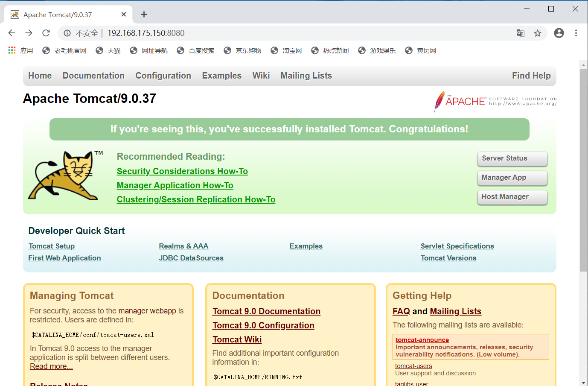The height and width of the screenshot is (386, 588).
Task: Open the Examples link under Developer Quick Start
Action: (306, 246)
